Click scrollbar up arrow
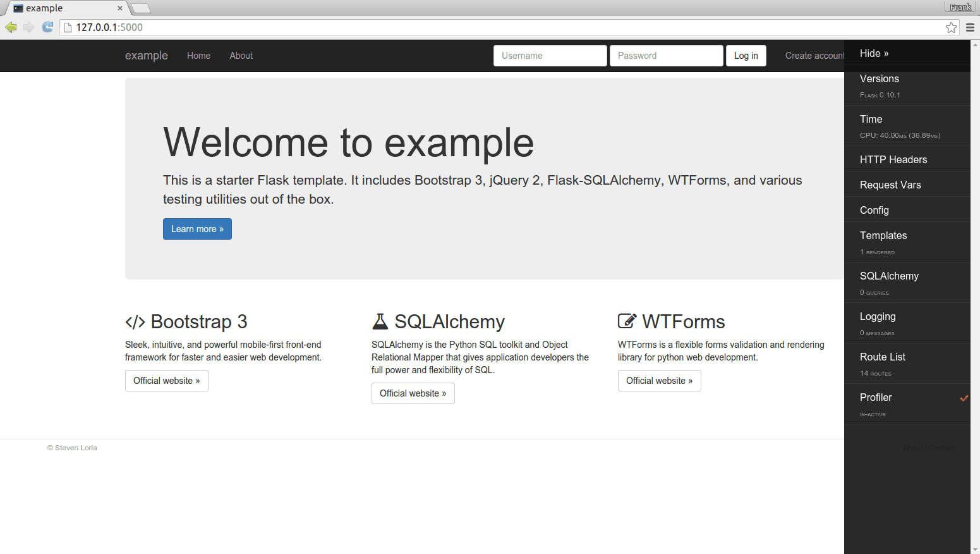Image resolution: width=980 pixels, height=554 pixels. [x=975, y=44]
